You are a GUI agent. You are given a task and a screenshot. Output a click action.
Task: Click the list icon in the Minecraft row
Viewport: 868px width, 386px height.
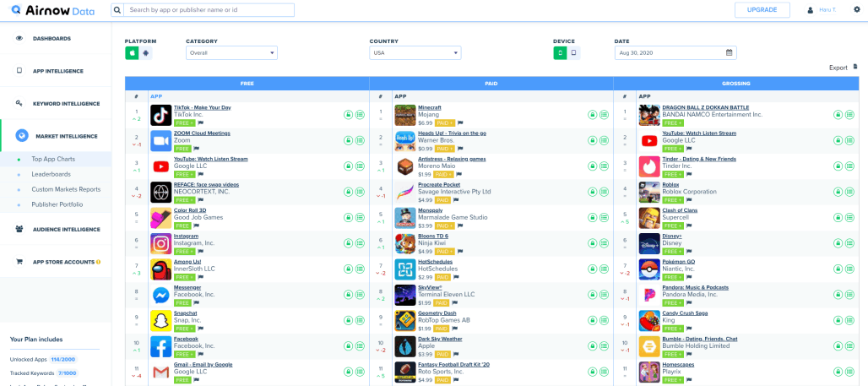tap(604, 115)
